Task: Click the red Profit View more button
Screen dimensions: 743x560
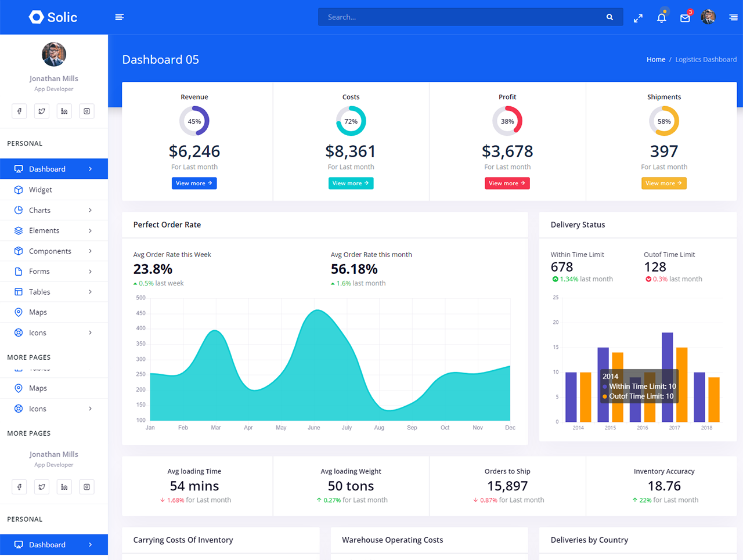Action: click(x=507, y=183)
